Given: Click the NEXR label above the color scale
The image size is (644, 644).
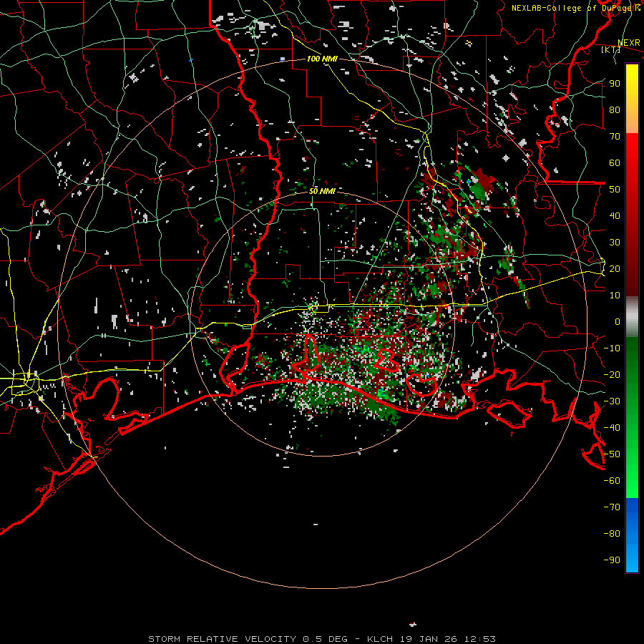Looking at the screenshot, I should (x=629, y=43).
